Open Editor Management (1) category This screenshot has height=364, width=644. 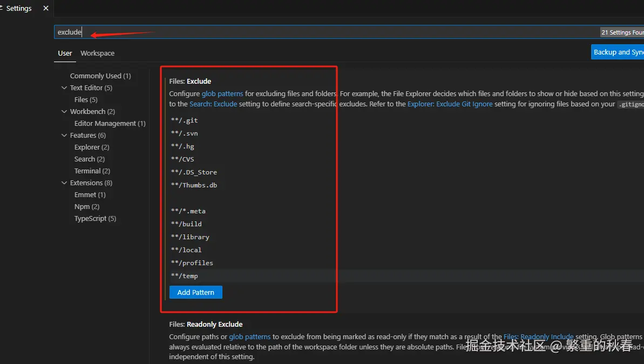point(110,124)
